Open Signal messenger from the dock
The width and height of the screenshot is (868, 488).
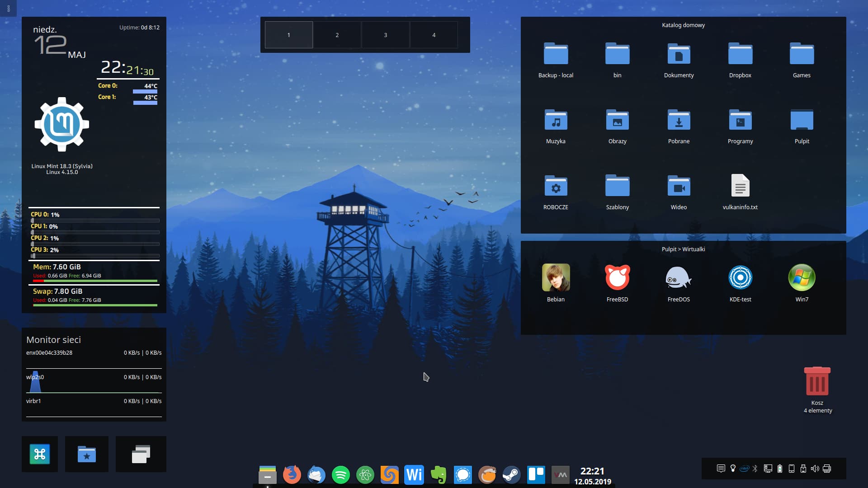[x=462, y=475]
